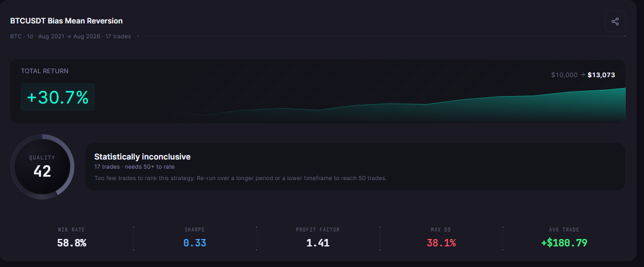Click the +$180.79 average trade value
Viewport: 644px width, 267px height.
[565, 243]
